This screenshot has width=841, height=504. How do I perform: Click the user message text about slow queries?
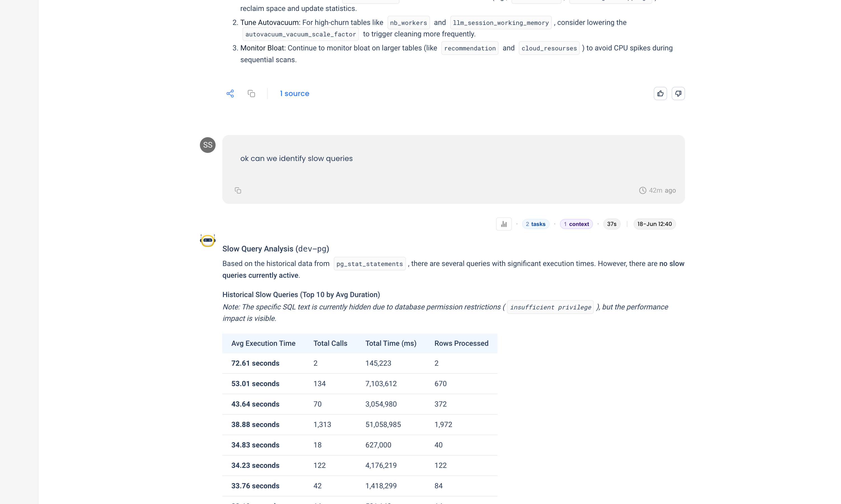tap(296, 158)
